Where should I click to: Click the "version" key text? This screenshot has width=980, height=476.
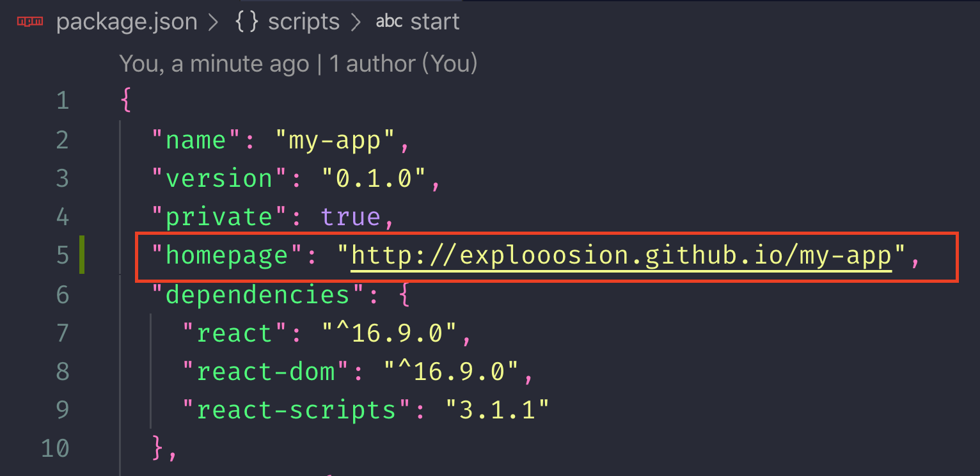point(219,178)
